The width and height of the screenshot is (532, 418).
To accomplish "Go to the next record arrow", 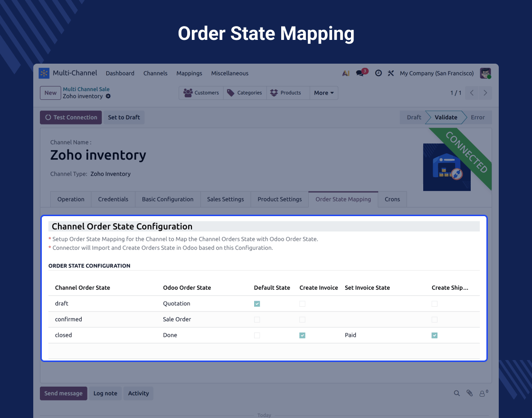I will (x=485, y=93).
